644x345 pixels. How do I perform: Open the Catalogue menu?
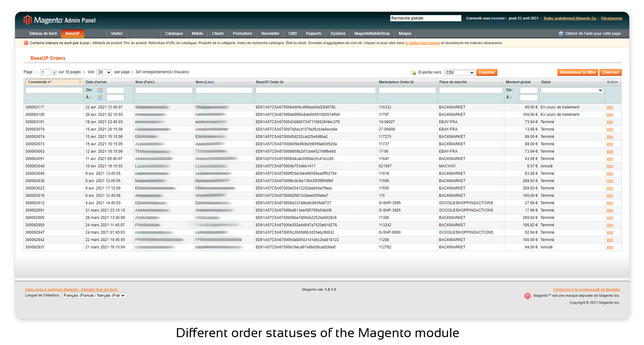(x=174, y=33)
